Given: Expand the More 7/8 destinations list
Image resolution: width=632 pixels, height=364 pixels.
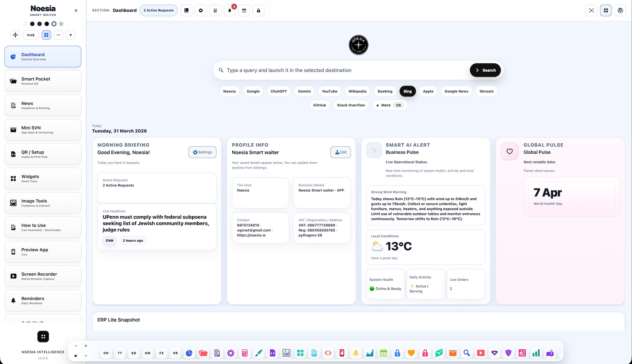Looking at the screenshot, I should (390, 105).
